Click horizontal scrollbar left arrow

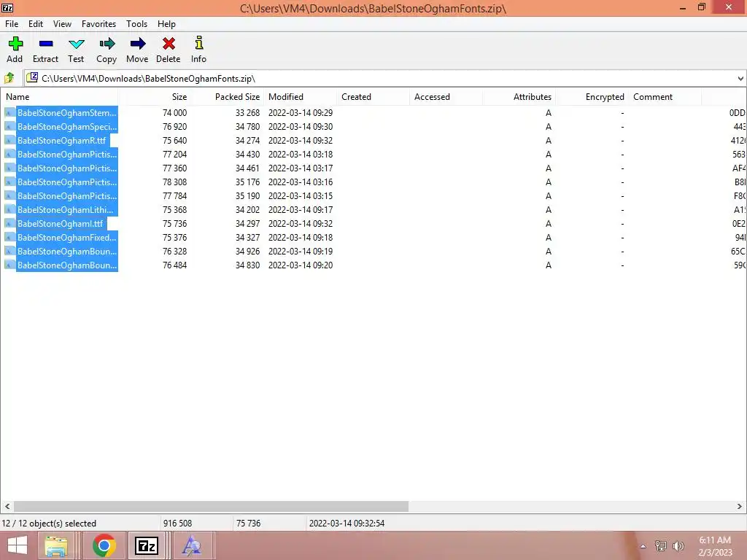point(7,506)
